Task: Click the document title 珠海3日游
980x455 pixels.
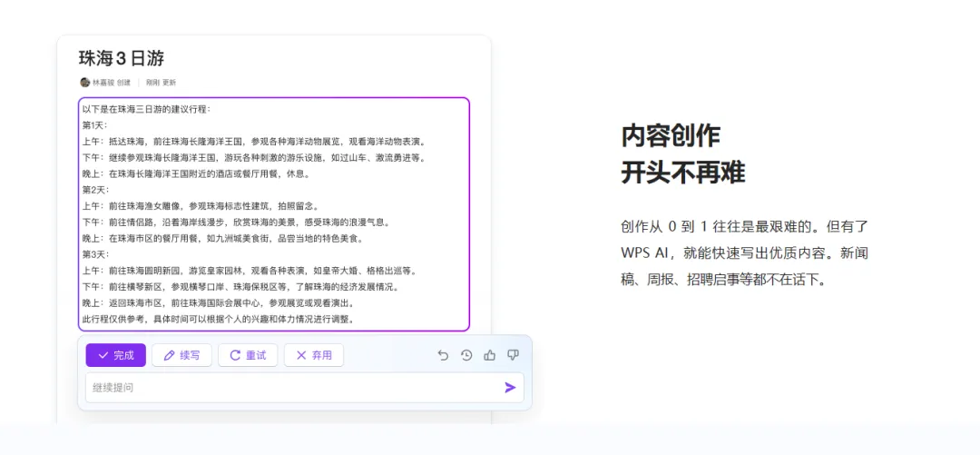Action: coord(122,58)
